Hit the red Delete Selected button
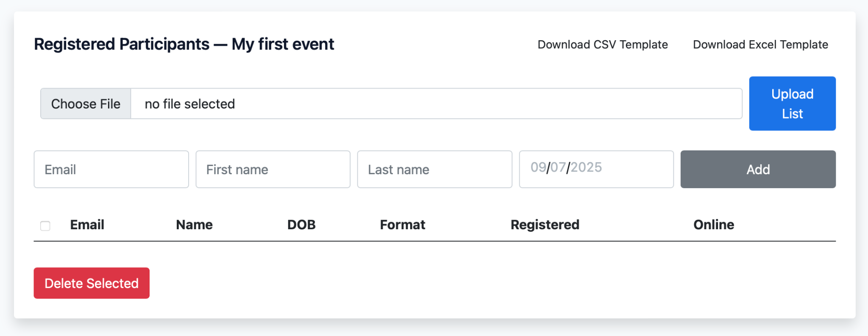The width and height of the screenshot is (868, 336). (92, 283)
